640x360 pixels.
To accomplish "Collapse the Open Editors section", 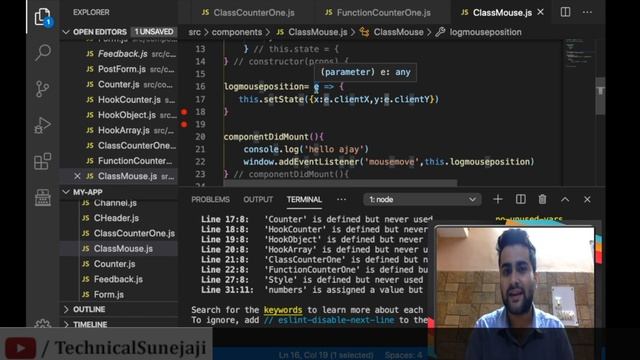I will click(x=66, y=32).
